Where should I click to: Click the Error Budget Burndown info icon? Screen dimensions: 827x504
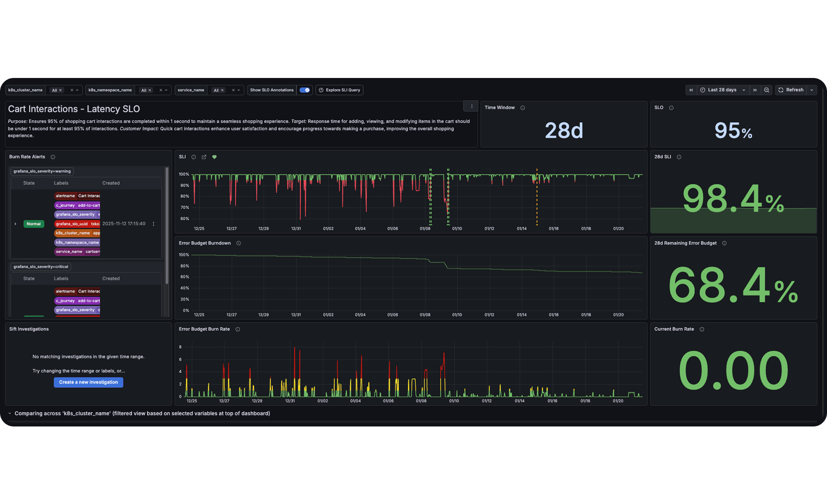pos(238,243)
